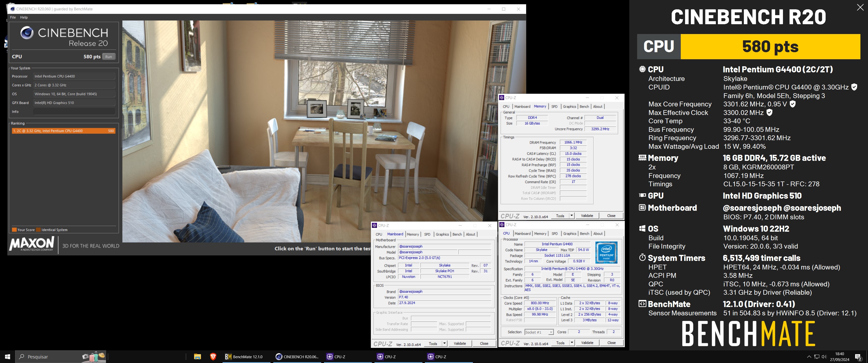Viewport: 868px width, 363px height.
Task: Click Validate in Memory CPU-Z window
Action: click(587, 216)
